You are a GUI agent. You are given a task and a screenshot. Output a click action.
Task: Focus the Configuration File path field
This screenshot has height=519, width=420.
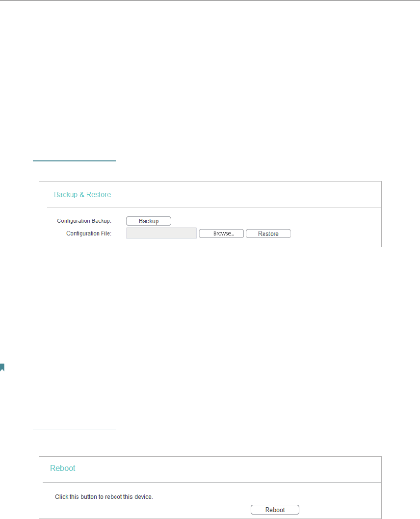[x=161, y=234]
